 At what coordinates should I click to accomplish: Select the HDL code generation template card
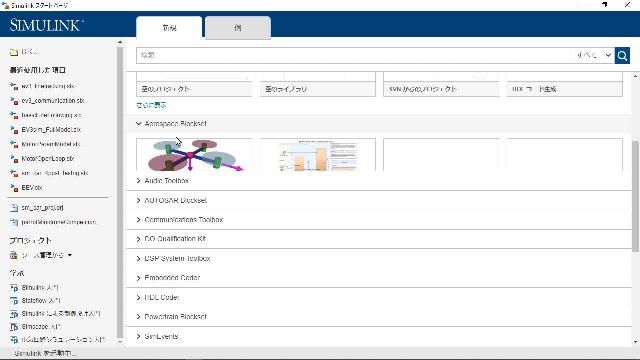click(x=564, y=84)
